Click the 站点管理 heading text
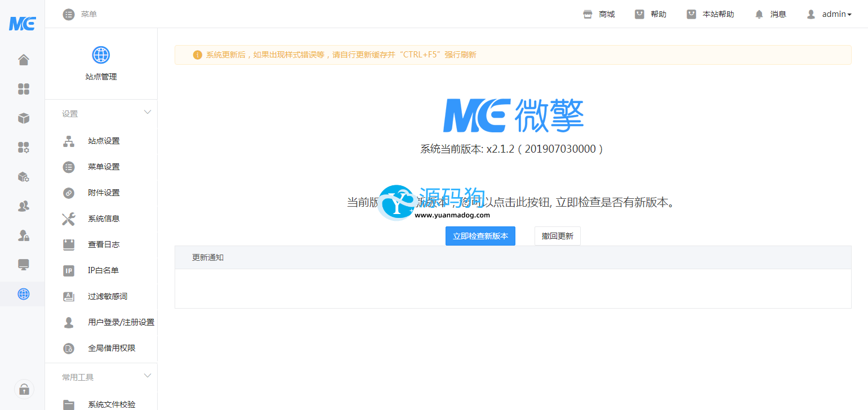This screenshot has width=868, height=410. [101, 77]
